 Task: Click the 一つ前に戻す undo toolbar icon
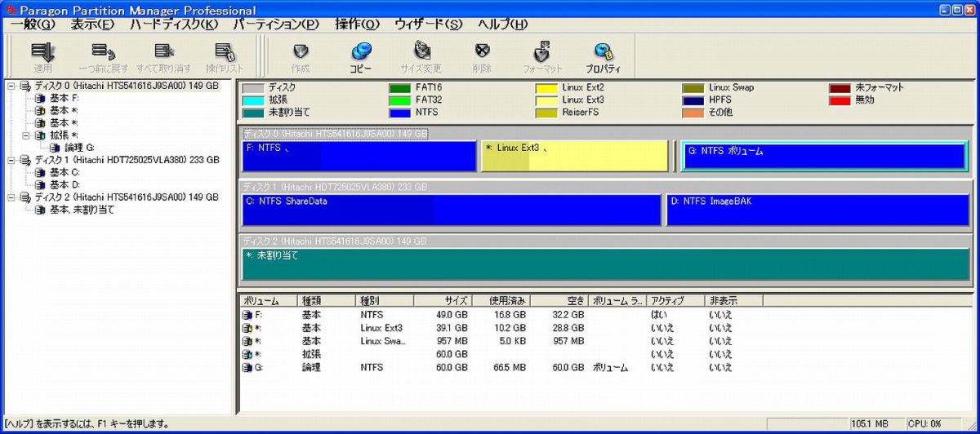[x=103, y=52]
